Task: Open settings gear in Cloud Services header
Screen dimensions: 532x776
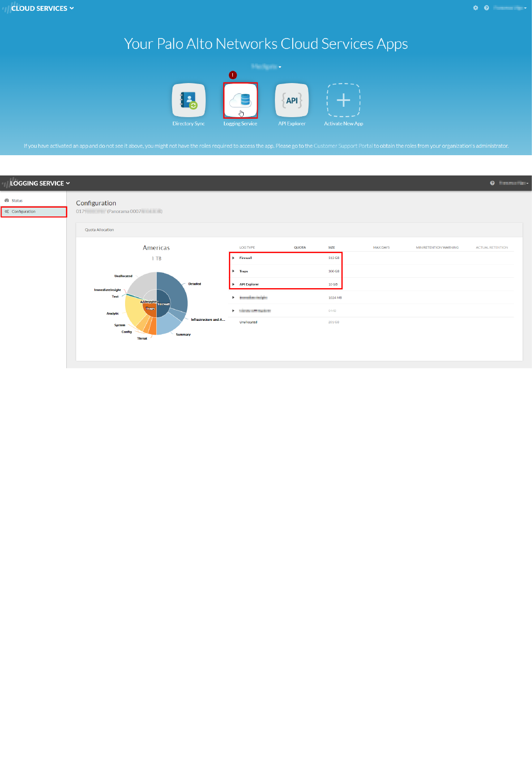Action: [476, 8]
